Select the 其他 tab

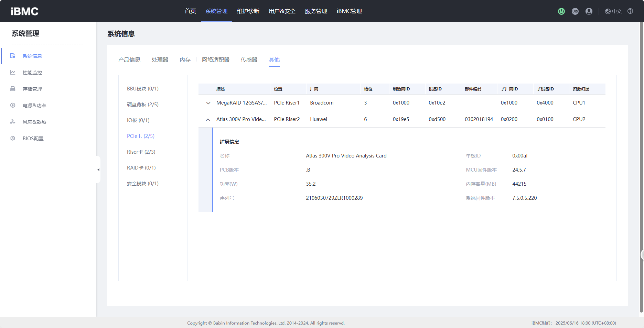[274, 60]
